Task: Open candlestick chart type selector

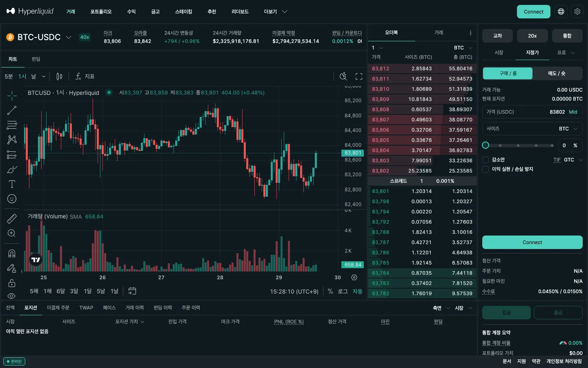Action: point(59,76)
